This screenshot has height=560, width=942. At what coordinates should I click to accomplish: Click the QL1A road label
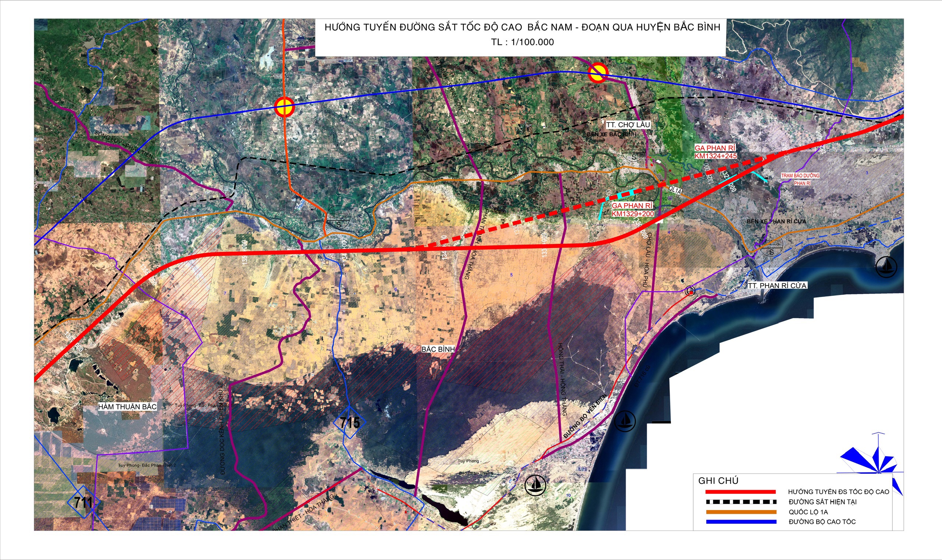[x=675, y=191]
